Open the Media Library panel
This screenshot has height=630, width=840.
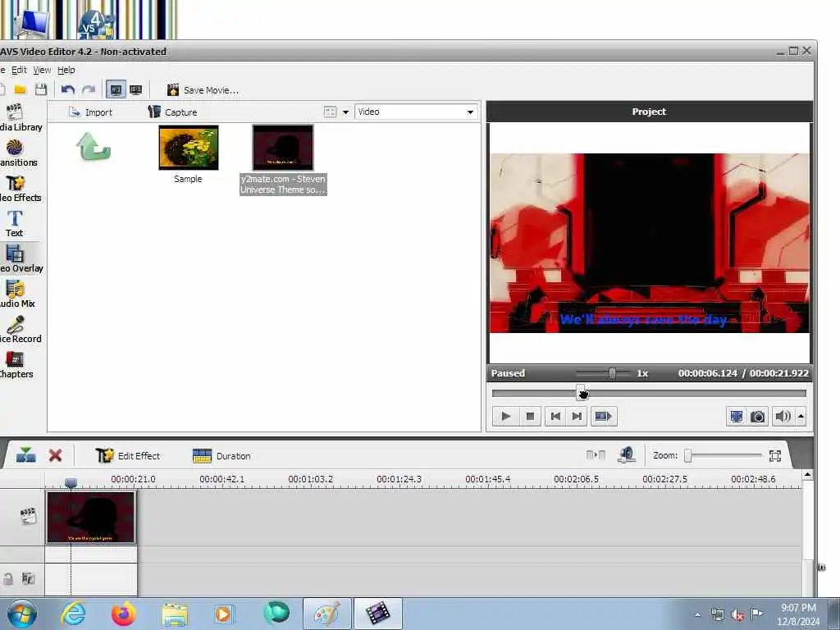tap(20, 118)
